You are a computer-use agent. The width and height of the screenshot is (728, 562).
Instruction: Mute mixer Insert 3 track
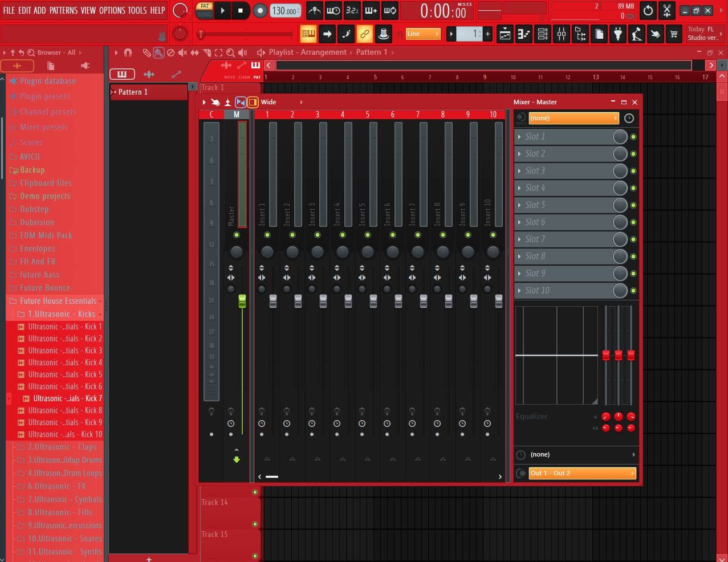[318, 235]
